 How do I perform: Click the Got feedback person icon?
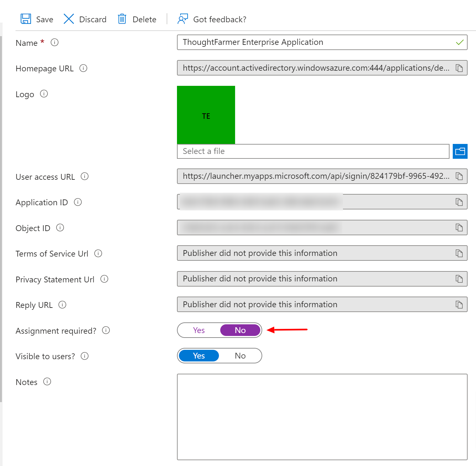183,19
